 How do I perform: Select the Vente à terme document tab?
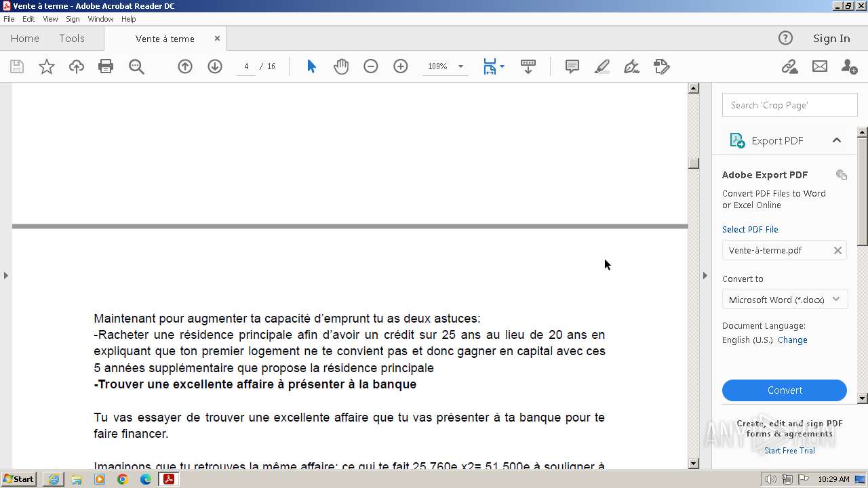[x=165, y=39]
